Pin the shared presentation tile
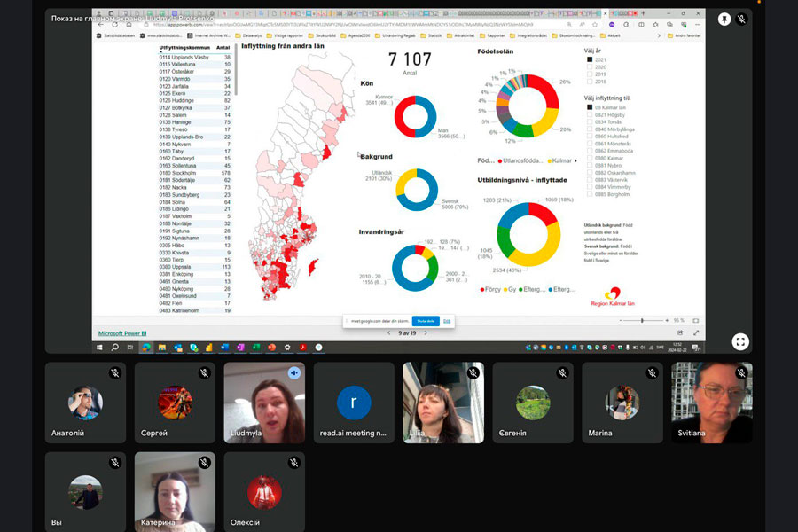 click(x=724, y=20)
